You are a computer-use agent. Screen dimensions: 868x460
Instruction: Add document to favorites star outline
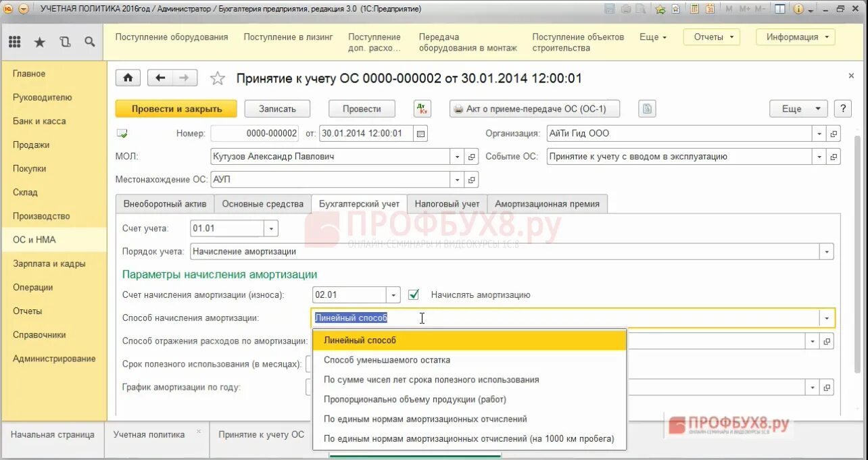217,78
